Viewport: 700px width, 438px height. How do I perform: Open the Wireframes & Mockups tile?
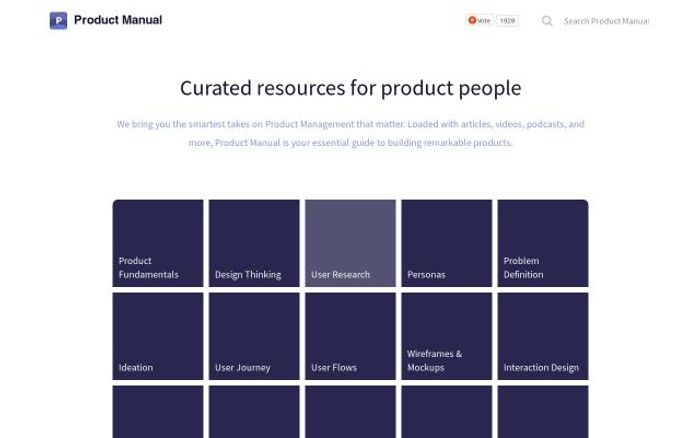click(446, 336)
